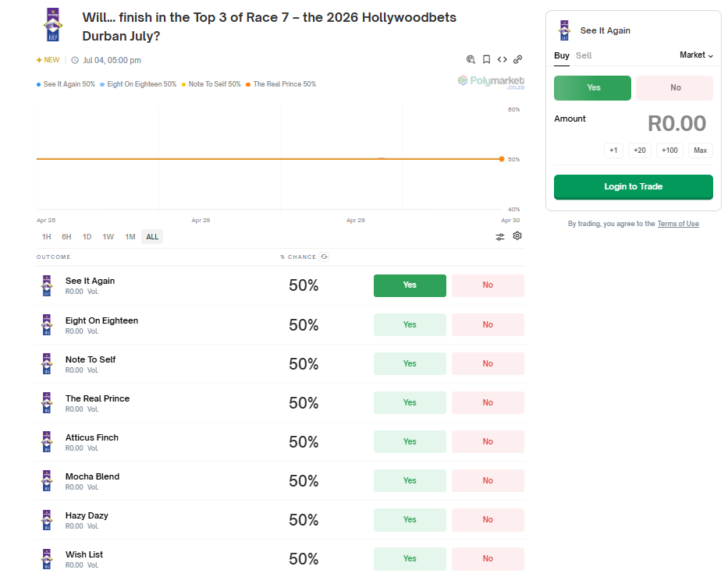Viewport: 728px width, 584px height.
Task: Buy Yes for Hazy Dazy
Action: coord(410,519)
